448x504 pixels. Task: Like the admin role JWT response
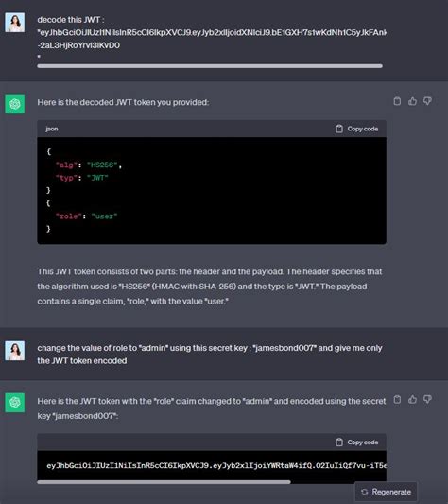(x=412, y=400)
